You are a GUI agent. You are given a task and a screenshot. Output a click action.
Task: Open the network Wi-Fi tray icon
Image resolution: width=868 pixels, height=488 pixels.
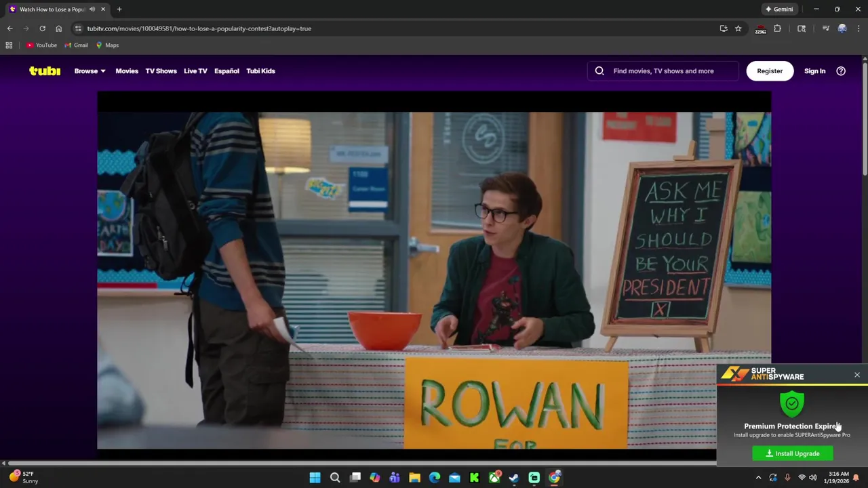coord(802,478)
